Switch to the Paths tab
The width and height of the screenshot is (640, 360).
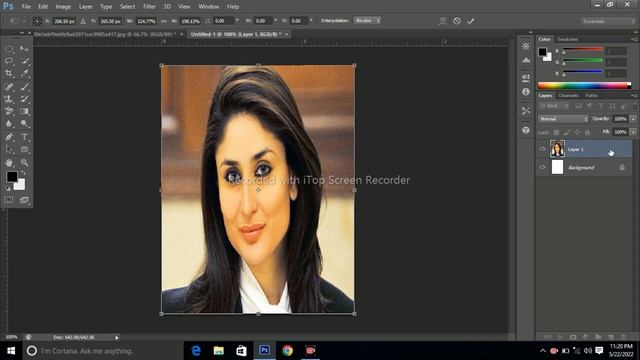pos(591,96)
